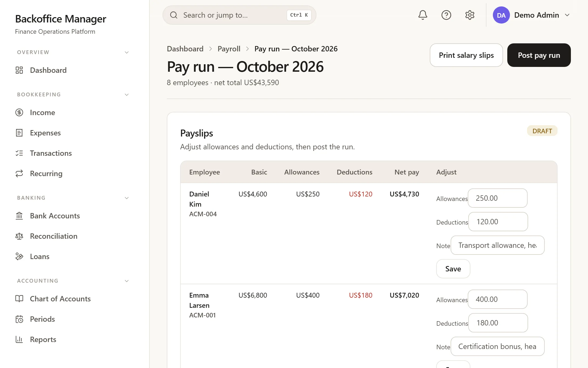Go to Income in sidebar
Screen dimensions: 588x368
pos(42,112)
